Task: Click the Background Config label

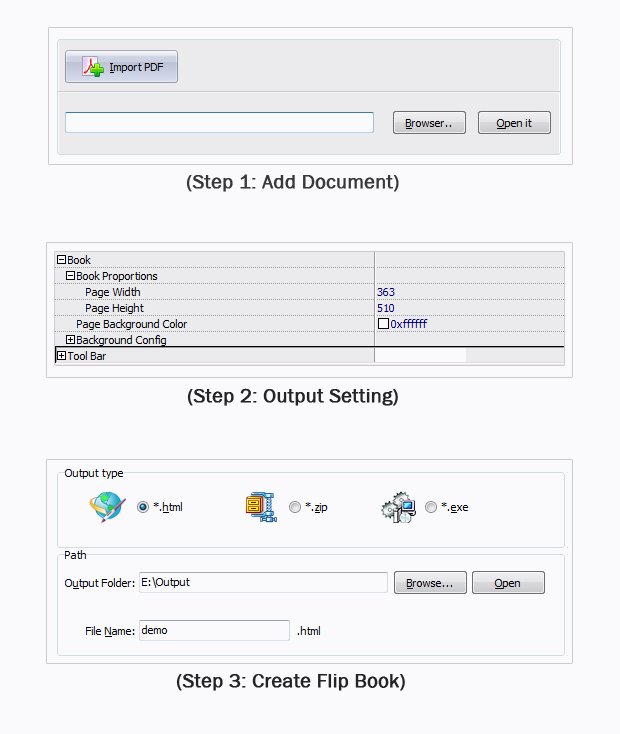Action: point(121,340)
